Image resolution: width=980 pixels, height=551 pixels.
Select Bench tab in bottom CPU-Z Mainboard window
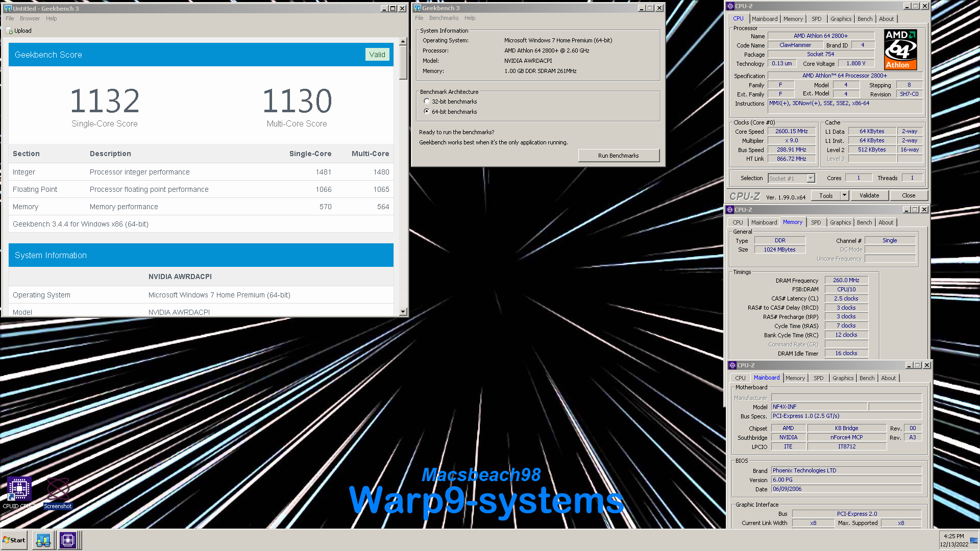click(867, 378)
